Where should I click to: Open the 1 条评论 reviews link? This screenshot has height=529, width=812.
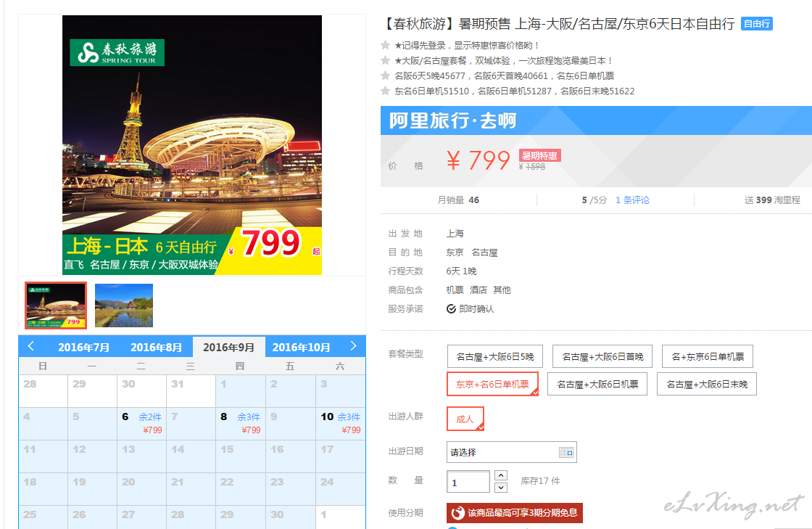(632, 200)
